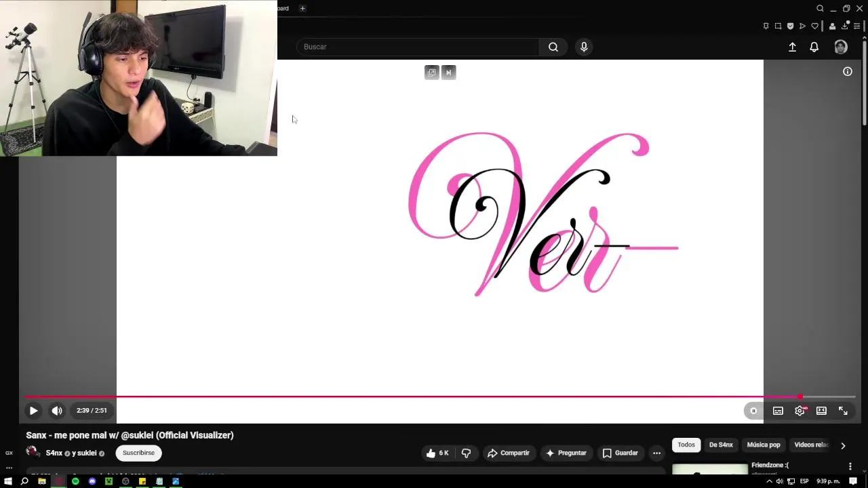Switch to theater mode

click(x=821, y=411)
